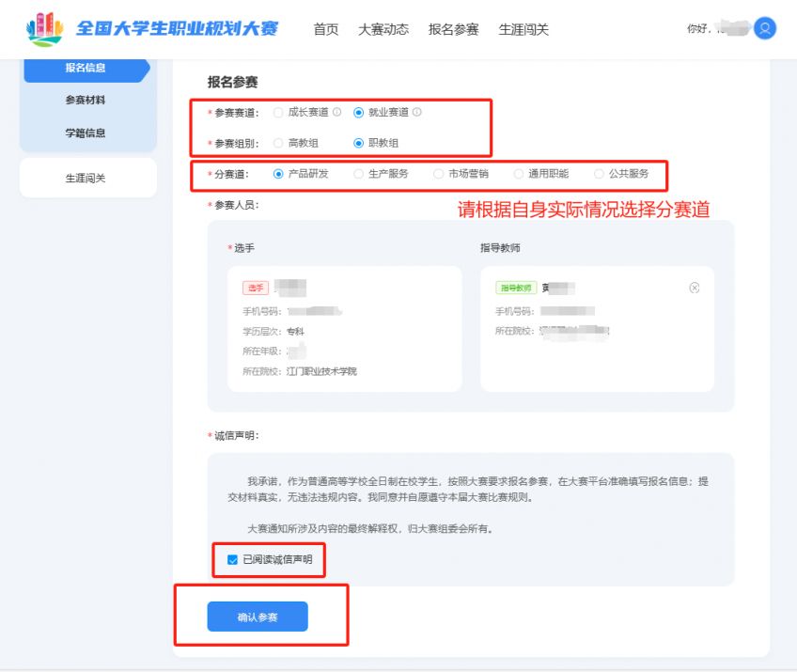Select the 公共服务 分赛道 option
Viewport: 797px width, 672px height.
tap(600, 174)
